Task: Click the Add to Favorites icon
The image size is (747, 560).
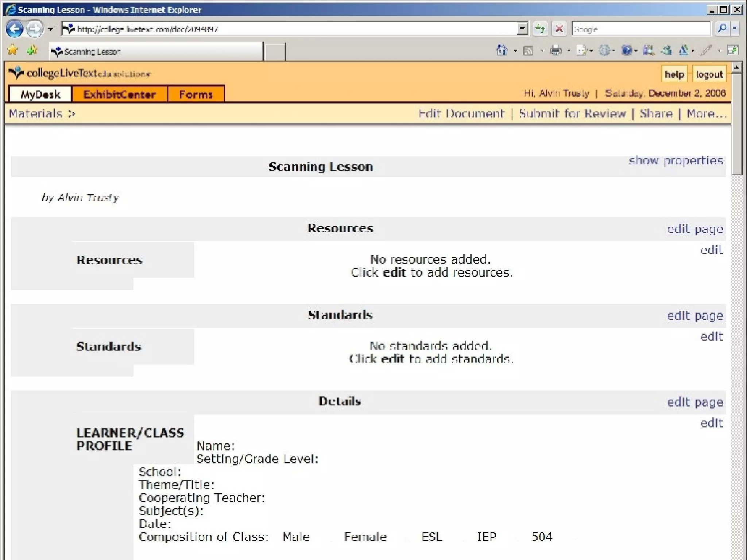Action: 32,50
